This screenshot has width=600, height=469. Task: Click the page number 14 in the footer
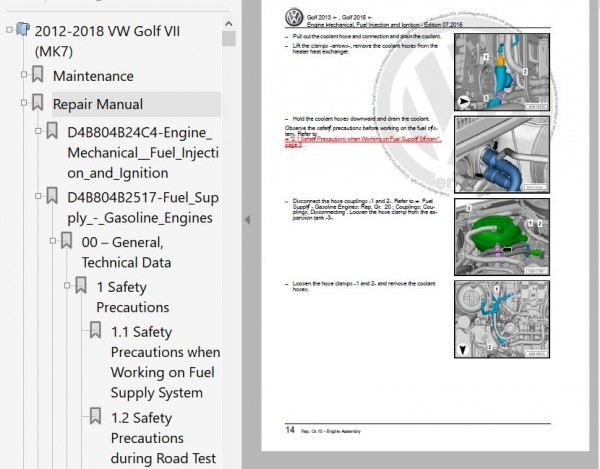290,430
